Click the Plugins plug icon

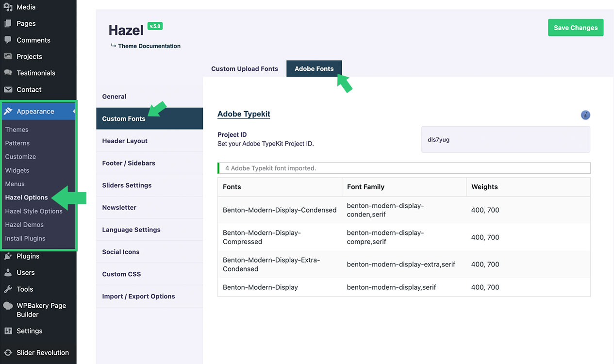tap(8, 256)
